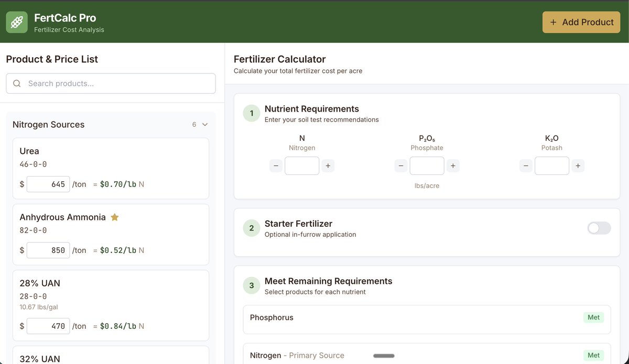Click the search magnifier icon

tap(17, 83)
